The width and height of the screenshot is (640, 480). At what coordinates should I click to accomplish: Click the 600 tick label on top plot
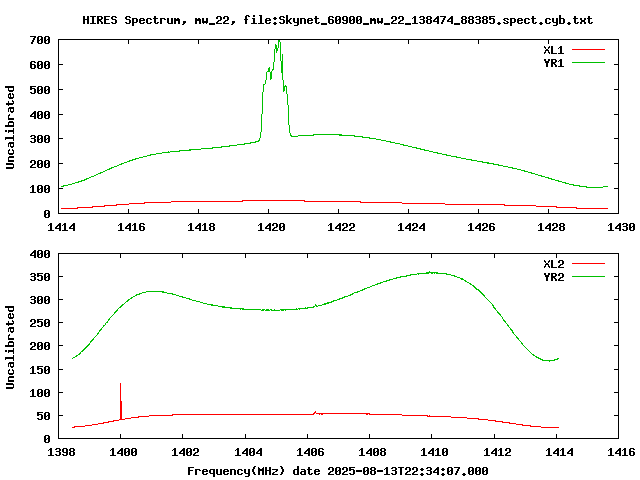tap(40, 65)
